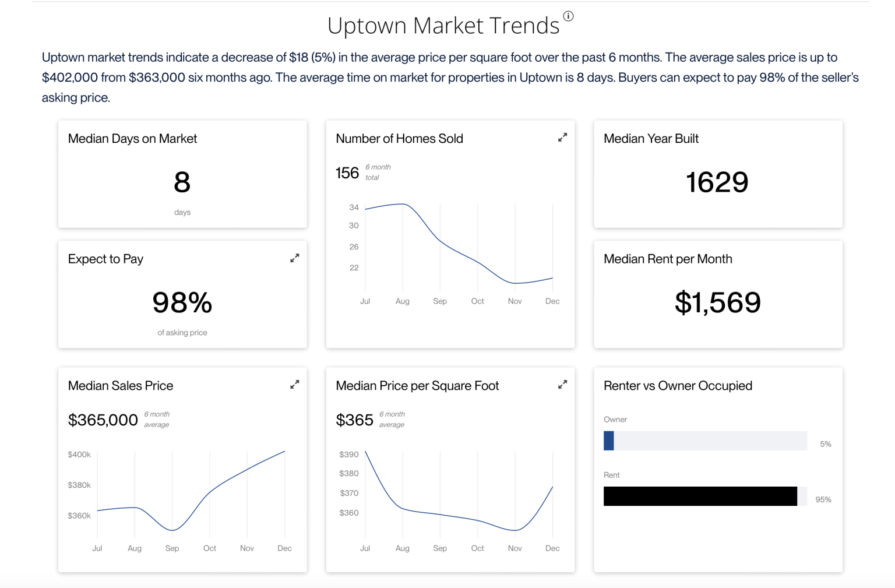Click the Uptown Market Trends heading
Viewport: 895px width, 588px height.
[x=443, y=26]
